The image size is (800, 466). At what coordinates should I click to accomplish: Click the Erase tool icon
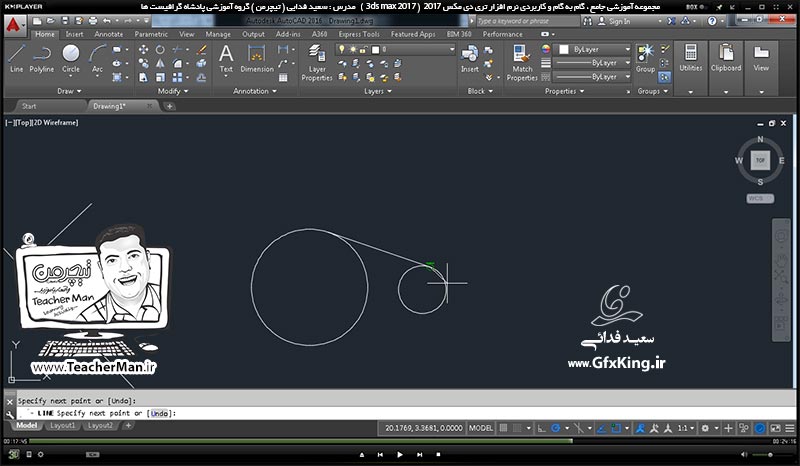[202, 50]
